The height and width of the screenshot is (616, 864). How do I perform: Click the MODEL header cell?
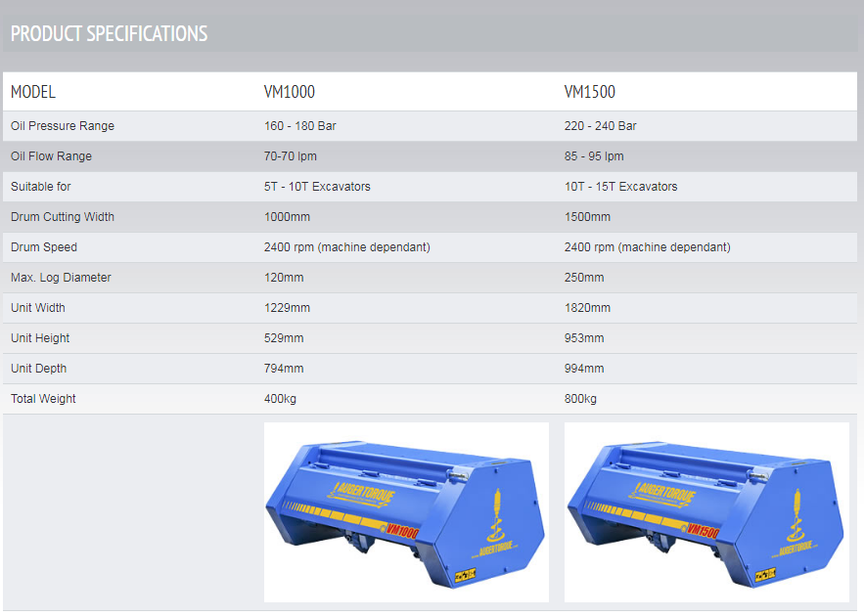click(x=33, y=91)
